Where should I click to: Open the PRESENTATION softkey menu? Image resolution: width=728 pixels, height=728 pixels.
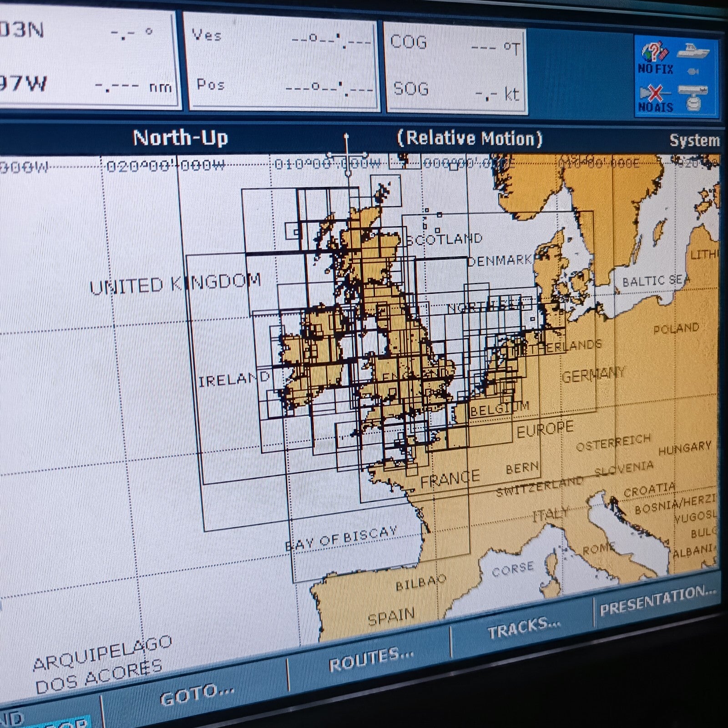coord(657,601)
